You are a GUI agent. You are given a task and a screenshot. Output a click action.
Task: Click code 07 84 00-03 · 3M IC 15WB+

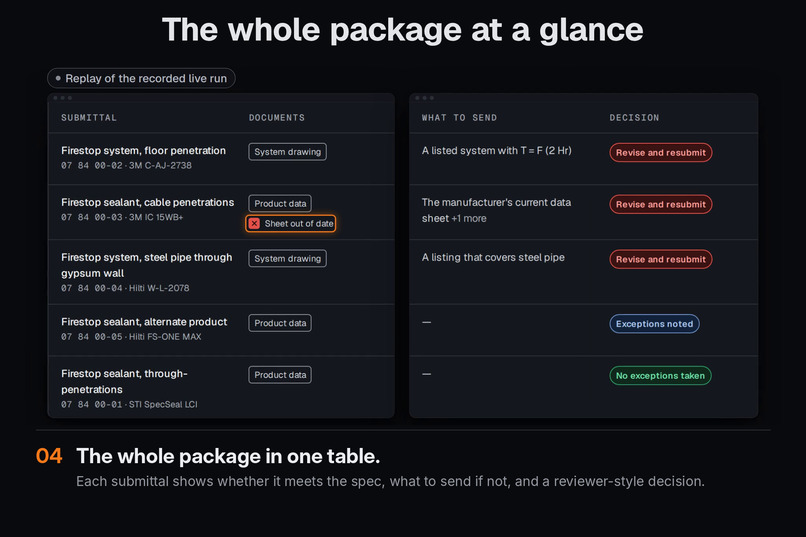pos(122,217)
